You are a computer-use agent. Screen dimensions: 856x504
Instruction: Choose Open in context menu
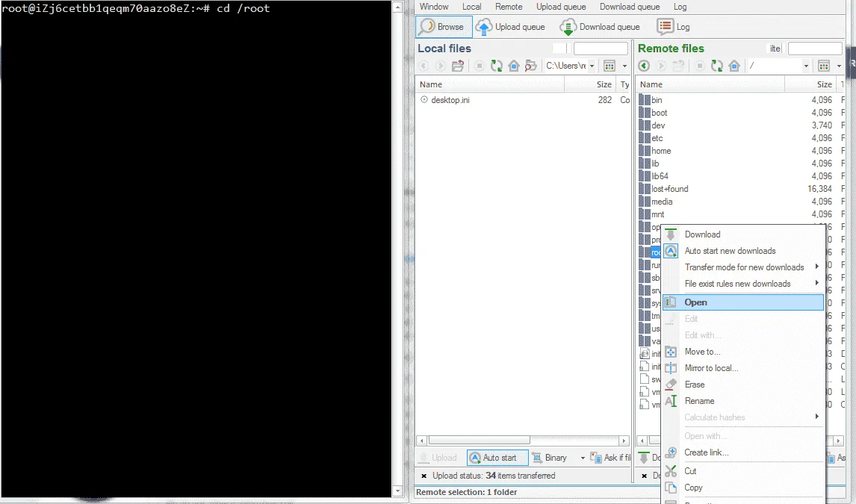(x=742, y=302)
